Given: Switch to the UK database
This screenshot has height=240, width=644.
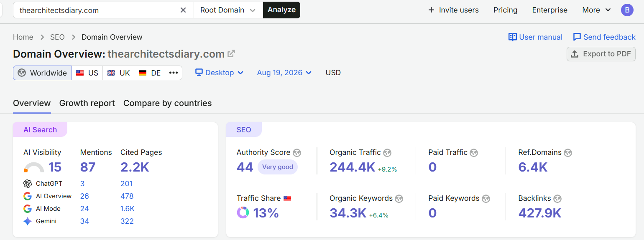Looking at the screenshot, I should point(118,73).
